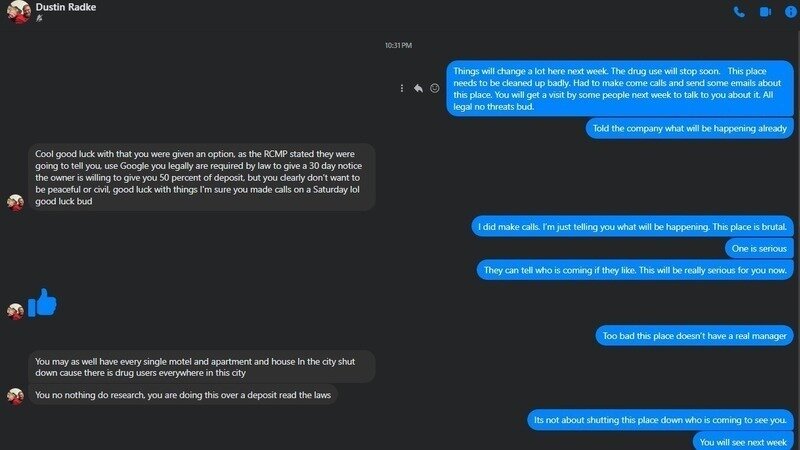The height and width of the screenshot is (450, 800).
Task: Open the three-dot More menu beside first message
Action: pos(402,88)
